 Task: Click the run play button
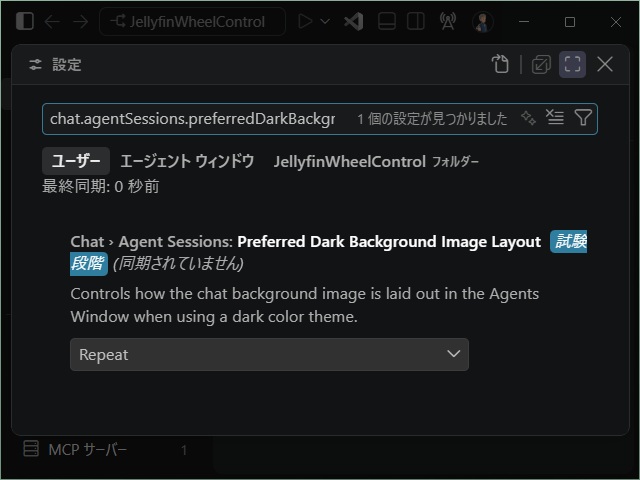coord(305,21)
